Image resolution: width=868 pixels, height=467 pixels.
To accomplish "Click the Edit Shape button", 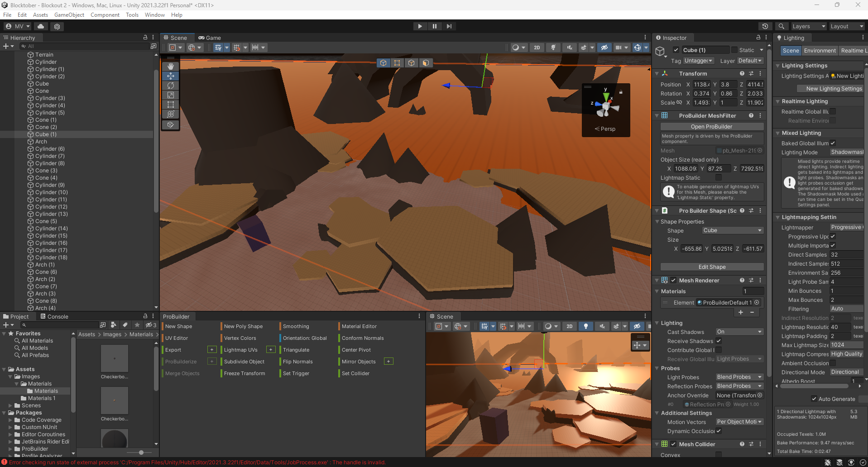I will (x=712, y=267).
